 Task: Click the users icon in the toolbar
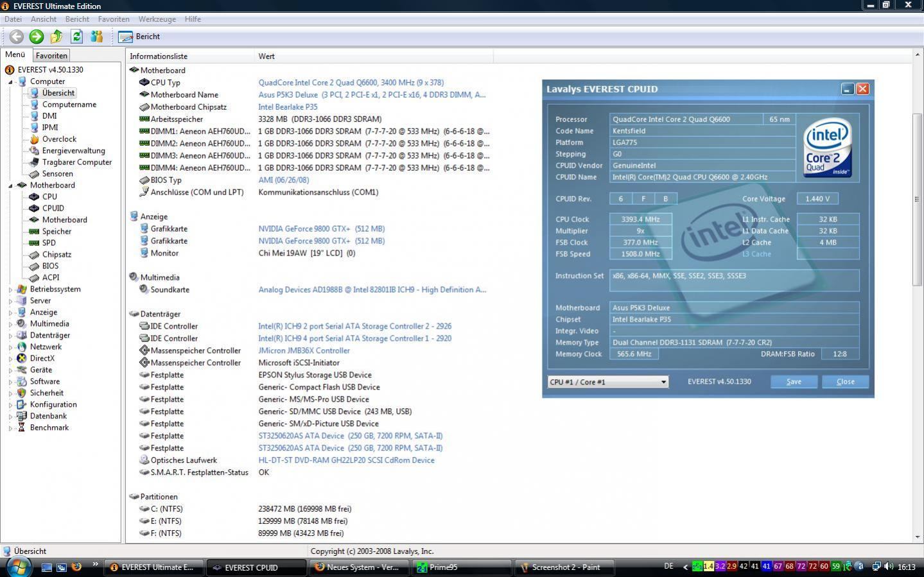tap(97, 37)
